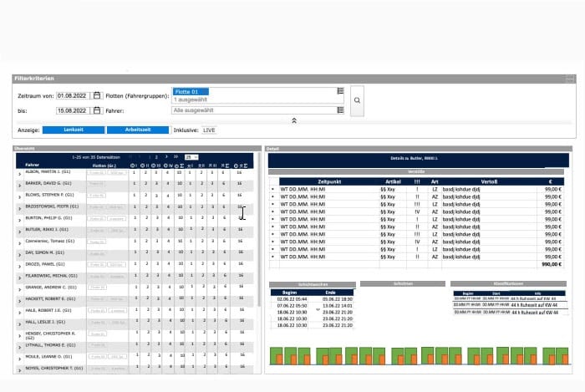
Task: Select driver HENSBY, CHRISTOPHER R.
Action: (x=50, y=335)
